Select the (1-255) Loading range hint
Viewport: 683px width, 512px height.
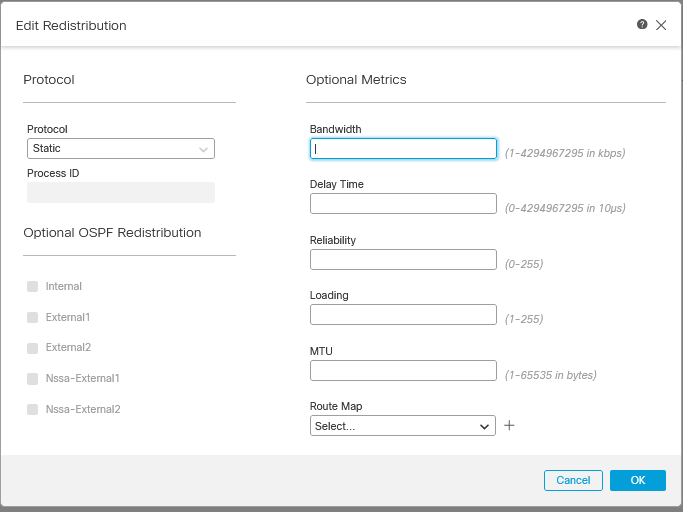(524, 319)
